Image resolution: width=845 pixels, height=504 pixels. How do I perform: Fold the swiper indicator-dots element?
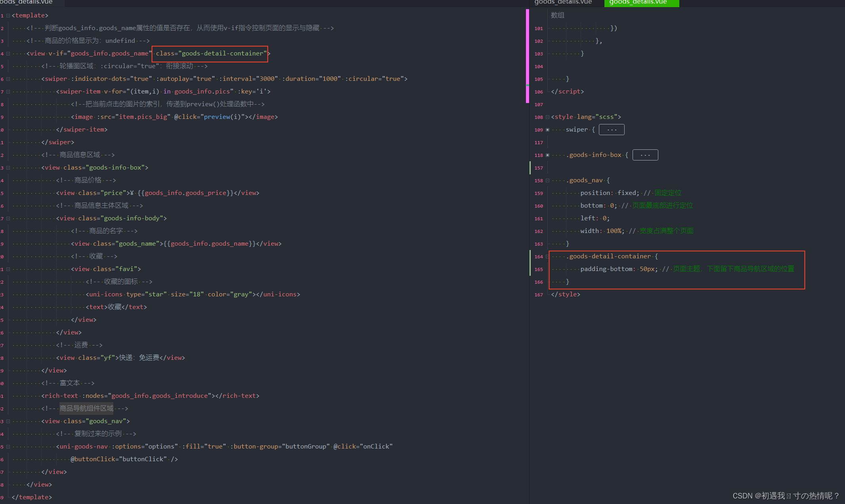coord(8,79)
